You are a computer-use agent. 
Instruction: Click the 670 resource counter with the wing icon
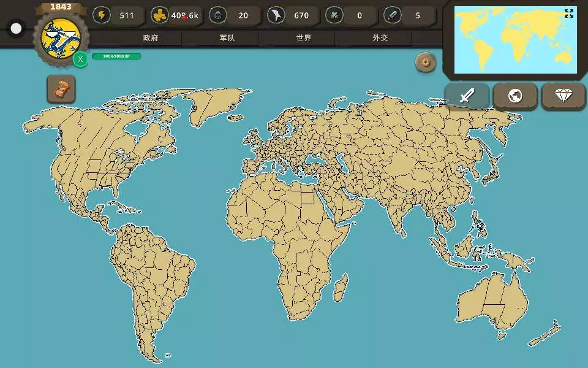[293, 15]
